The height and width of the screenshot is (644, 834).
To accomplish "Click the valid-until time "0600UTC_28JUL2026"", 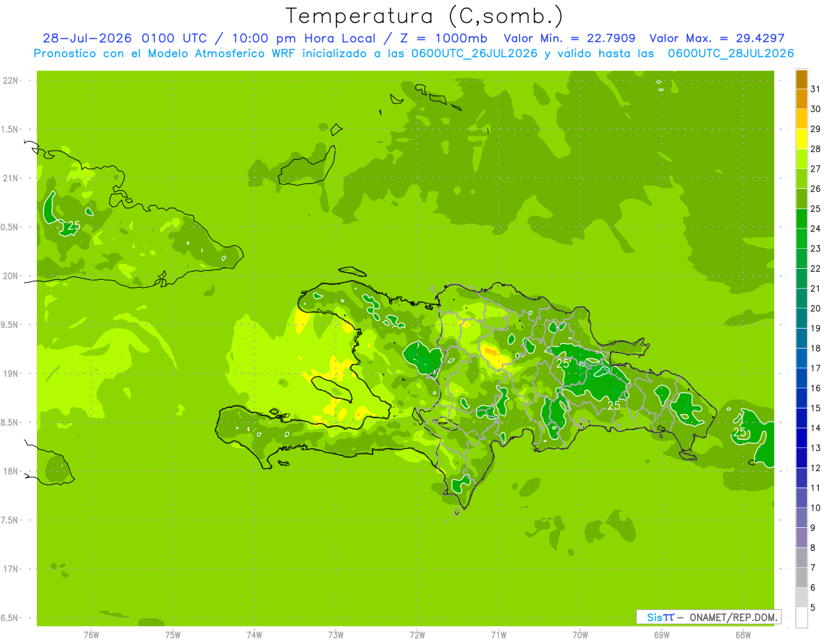I will pyautogui.click(x=730, y=53).
